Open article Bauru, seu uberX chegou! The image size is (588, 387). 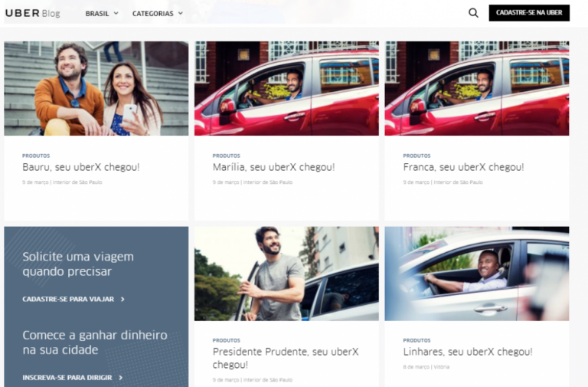pyautogui.click(x=81, y=167)
